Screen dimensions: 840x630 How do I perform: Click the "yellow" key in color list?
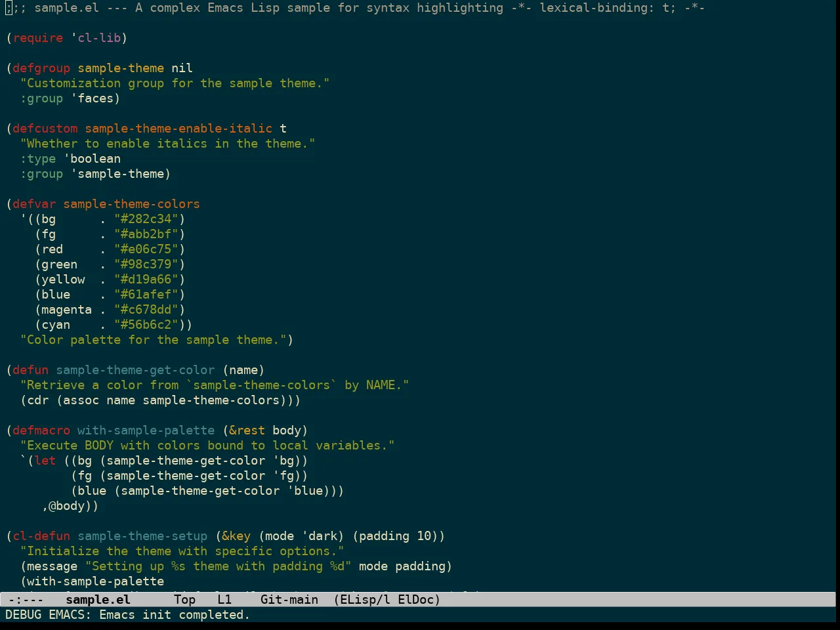tap(64, 280)
